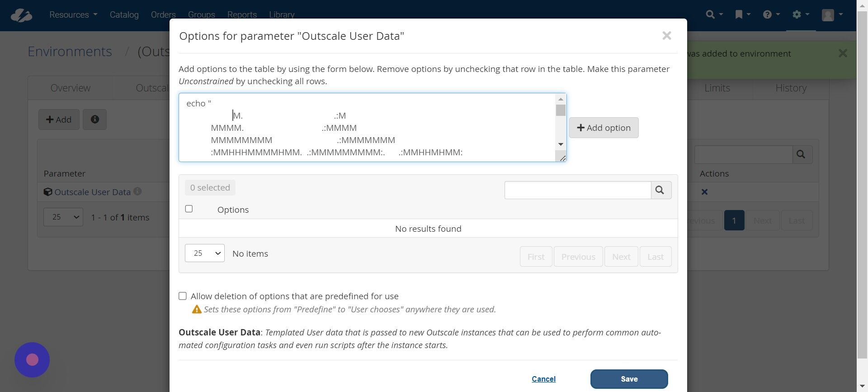Open the Catalog menu item
Image resolution: width=868 pixels, height=392 pixels.
pyautogui.click(x=124, y=15)
